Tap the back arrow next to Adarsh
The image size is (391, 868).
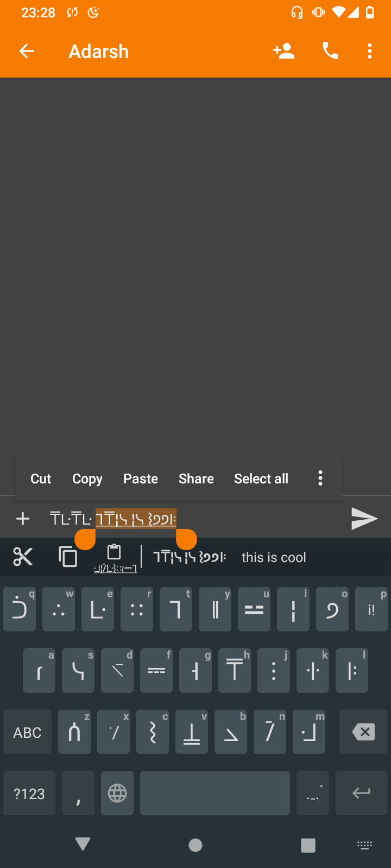click(27, 52)
